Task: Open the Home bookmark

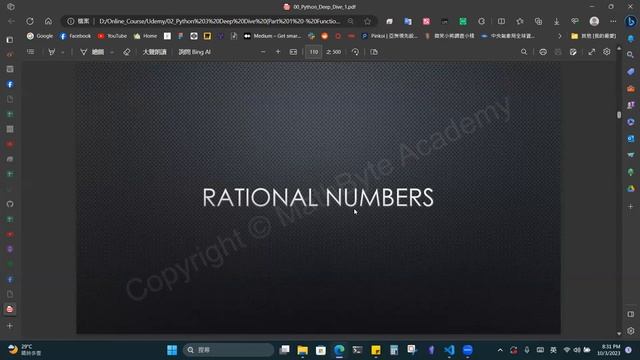Action: tap(145, 36)
